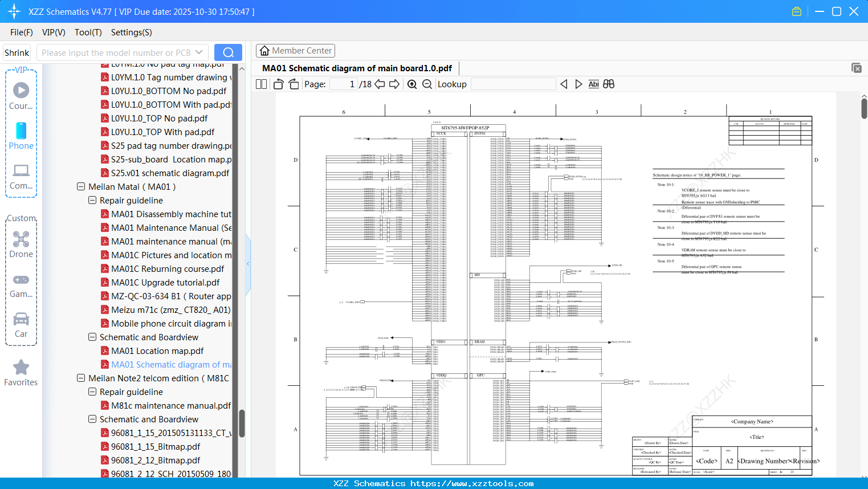868x489 pixels.
Task: Click the blue search magnifier button
Action: (228, 52)
